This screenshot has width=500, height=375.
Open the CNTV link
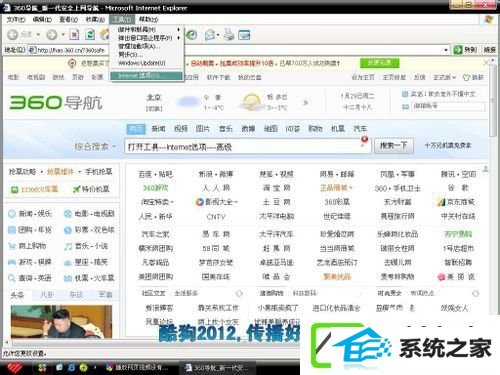[216, 217]
